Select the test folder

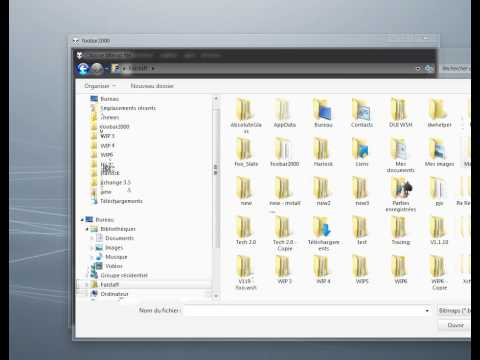[x=362, y=230]
